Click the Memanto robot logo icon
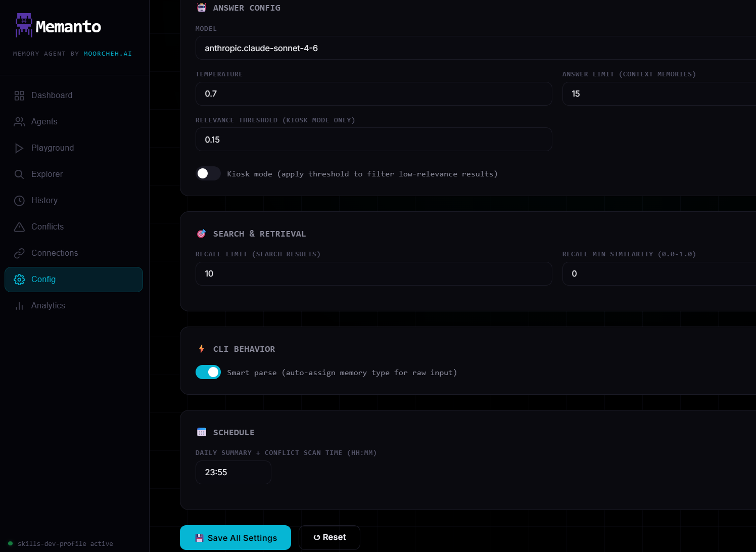Image resolution: width=756 pixels, height=552 pixels. 24,25
